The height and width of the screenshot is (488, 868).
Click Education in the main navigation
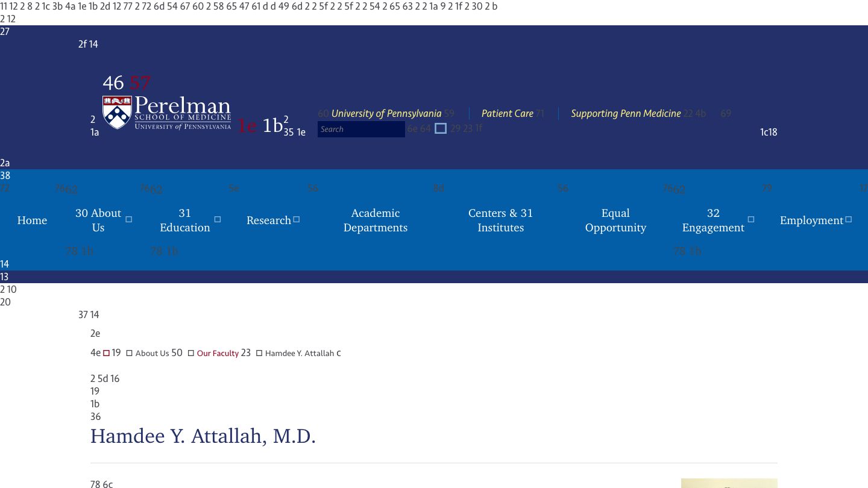184,221
